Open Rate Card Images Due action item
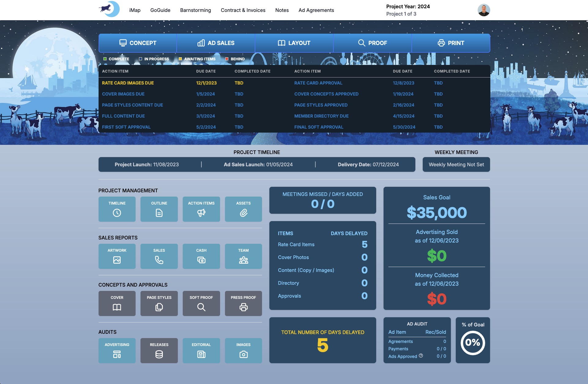 pos(128,83)
